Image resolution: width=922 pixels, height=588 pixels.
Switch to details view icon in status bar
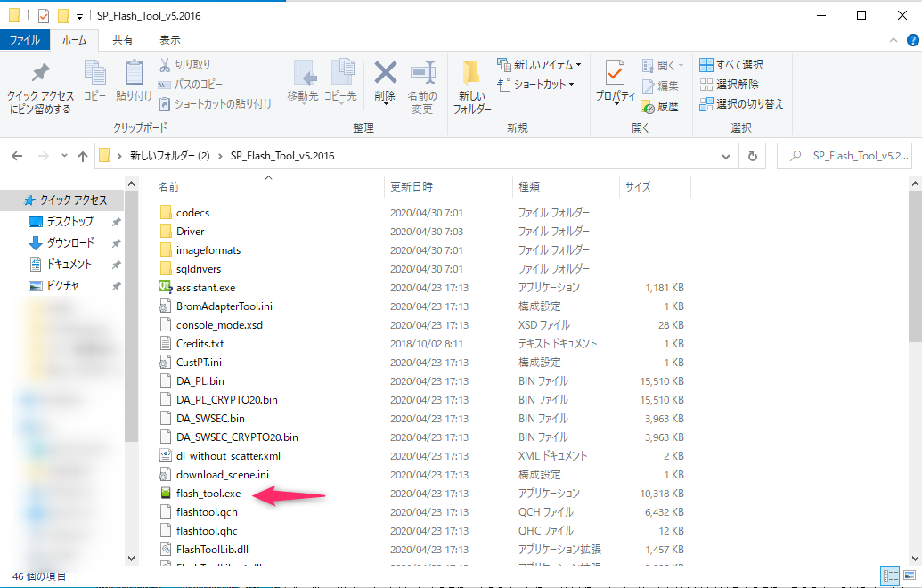(x=890, y=576)
